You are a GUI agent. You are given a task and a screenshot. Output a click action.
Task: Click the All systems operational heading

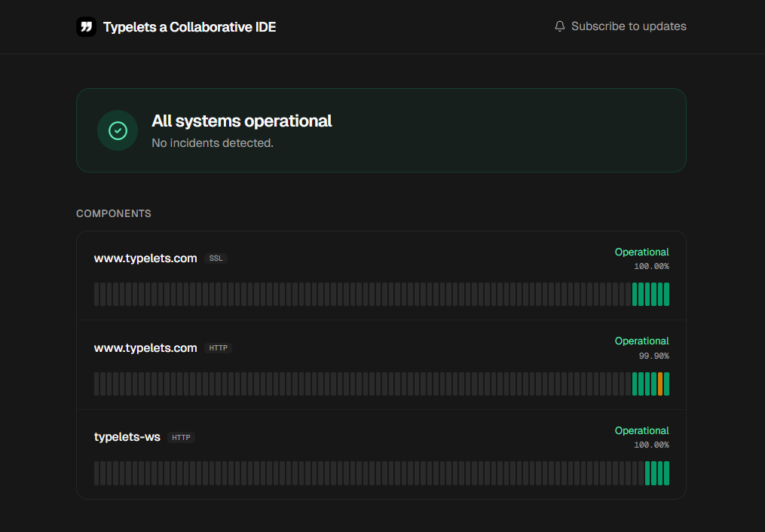(241, 121)
